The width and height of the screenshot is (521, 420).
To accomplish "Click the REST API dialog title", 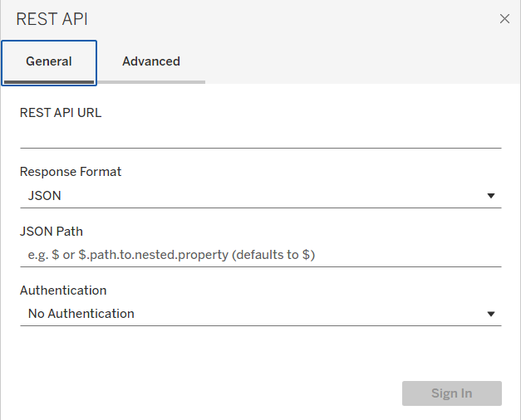I will pos(52,19).
